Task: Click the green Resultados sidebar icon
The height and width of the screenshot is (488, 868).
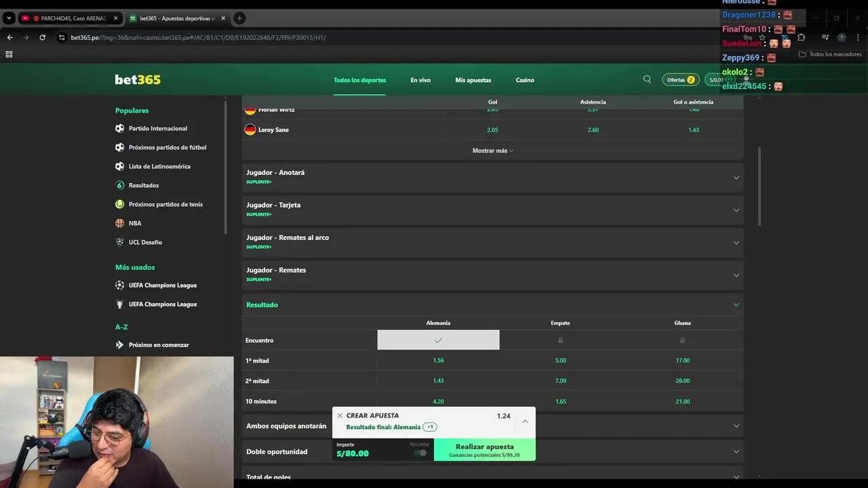Action: point(120,185)
